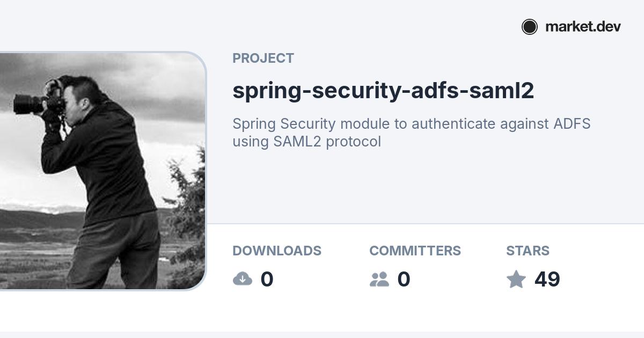
Task: Click the gray footer strip at bottom
Action: click(x=322, y=335)
